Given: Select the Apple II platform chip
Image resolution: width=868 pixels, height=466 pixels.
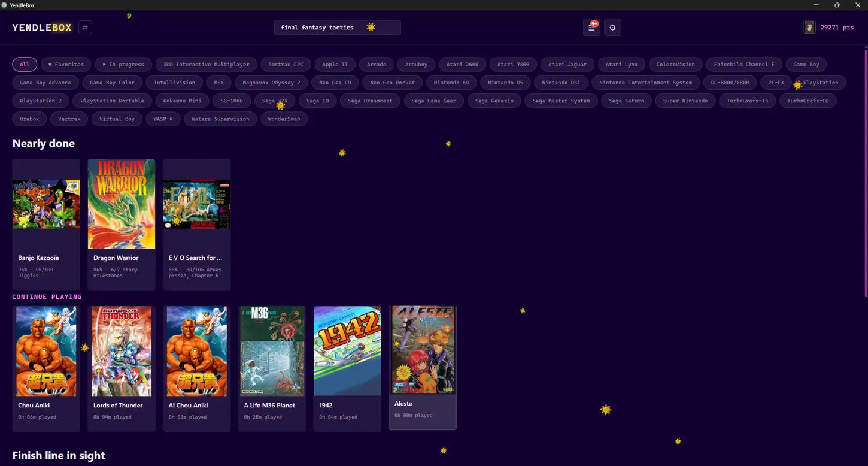Looking at the screenshot, I should pyautogui.click(x=335, y=65).
